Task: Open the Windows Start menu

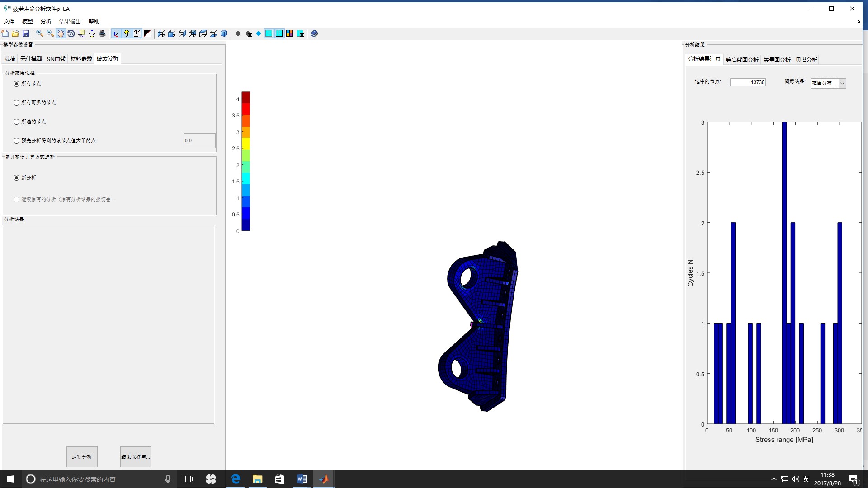Action: (x=11, y=479)
